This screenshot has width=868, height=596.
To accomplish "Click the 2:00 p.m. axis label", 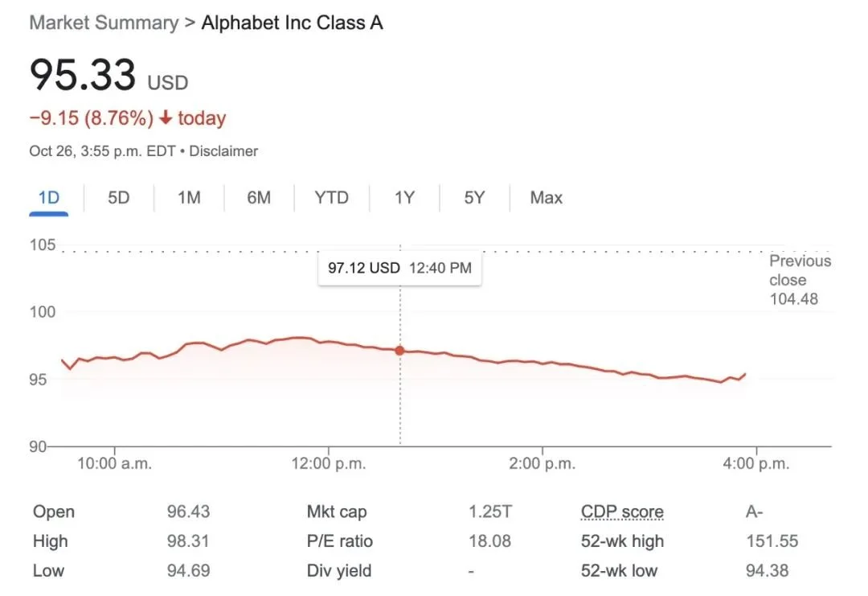I will [542, 463].
